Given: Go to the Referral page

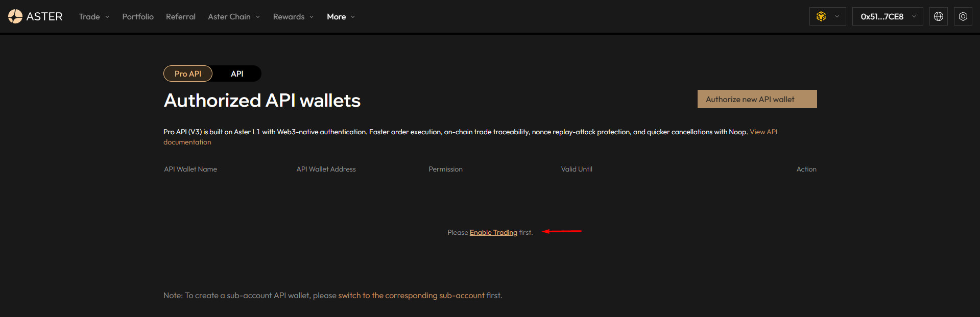Looking at the screenshot, I should pos(181,17).
